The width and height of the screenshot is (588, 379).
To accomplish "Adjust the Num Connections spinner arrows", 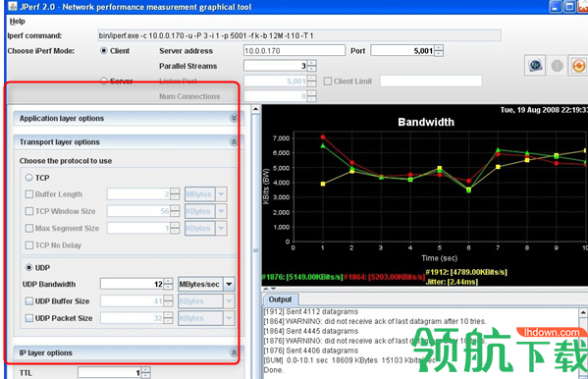I will click(311, 96).
